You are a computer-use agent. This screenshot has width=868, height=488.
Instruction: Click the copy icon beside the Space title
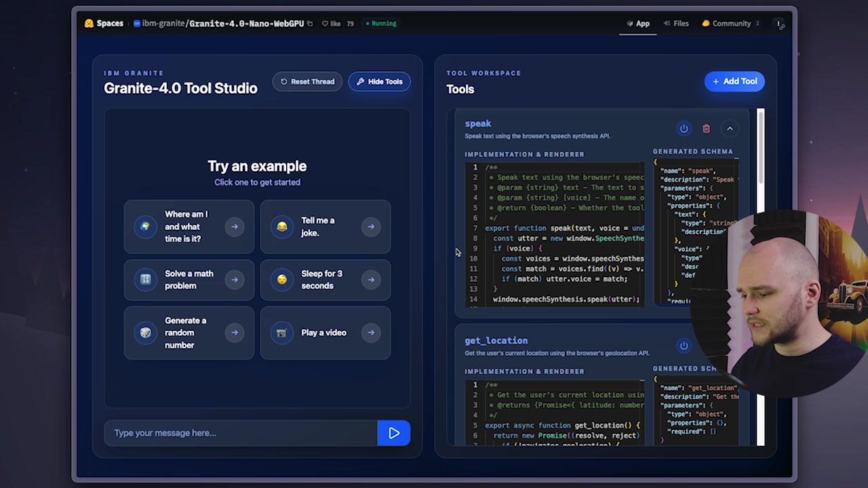coord(309,23)
